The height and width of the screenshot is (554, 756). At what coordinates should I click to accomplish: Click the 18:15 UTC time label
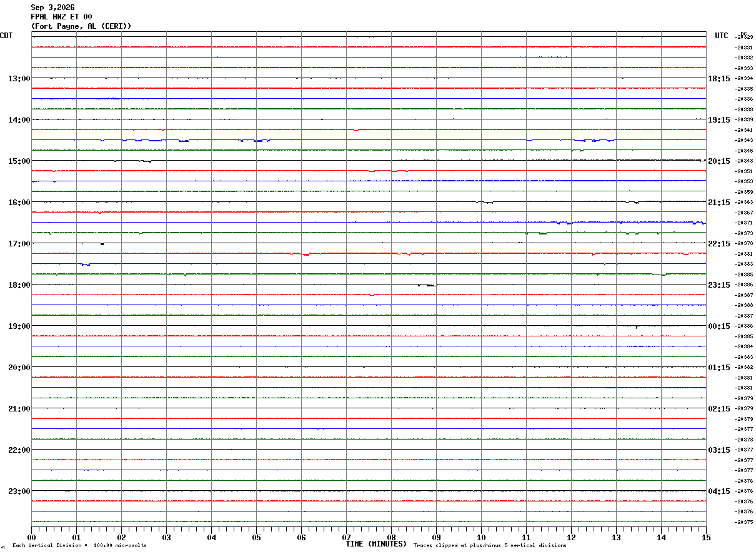(719, 79)
